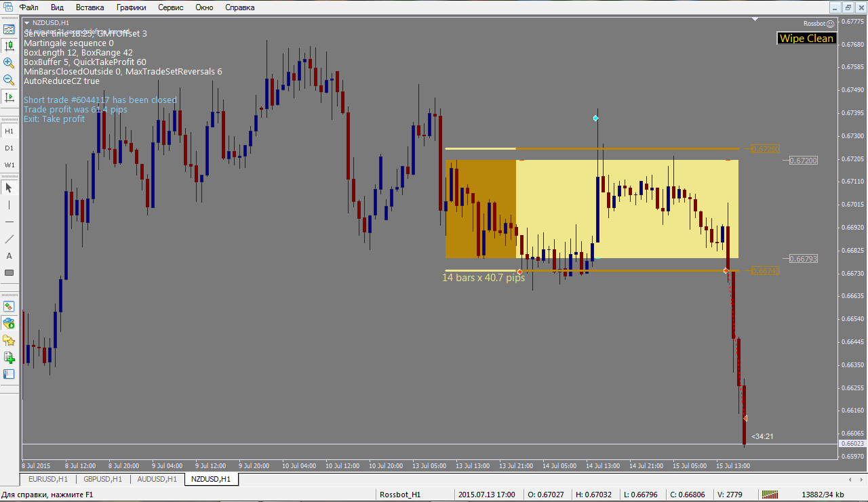This screenshot has width=868, height=502.
Task: Click the 0.67200 price level label
Action: click(x=804, y=160)
